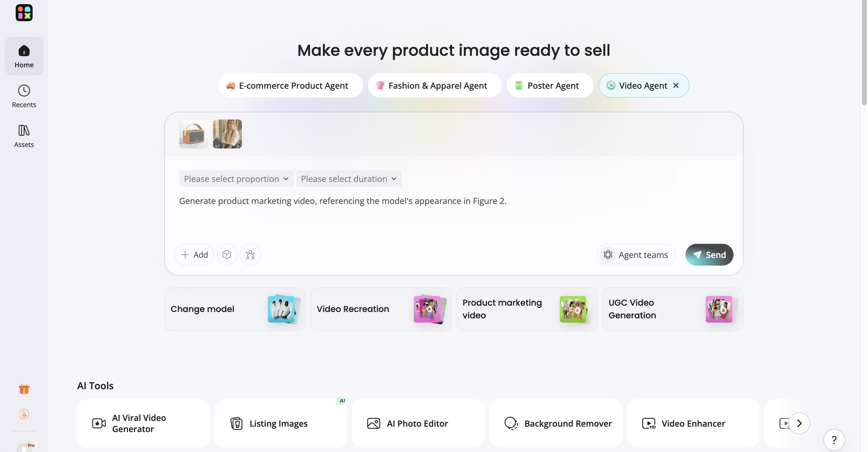
Task: Open the AI Photo Editor tool
Action: click(418, 423)
